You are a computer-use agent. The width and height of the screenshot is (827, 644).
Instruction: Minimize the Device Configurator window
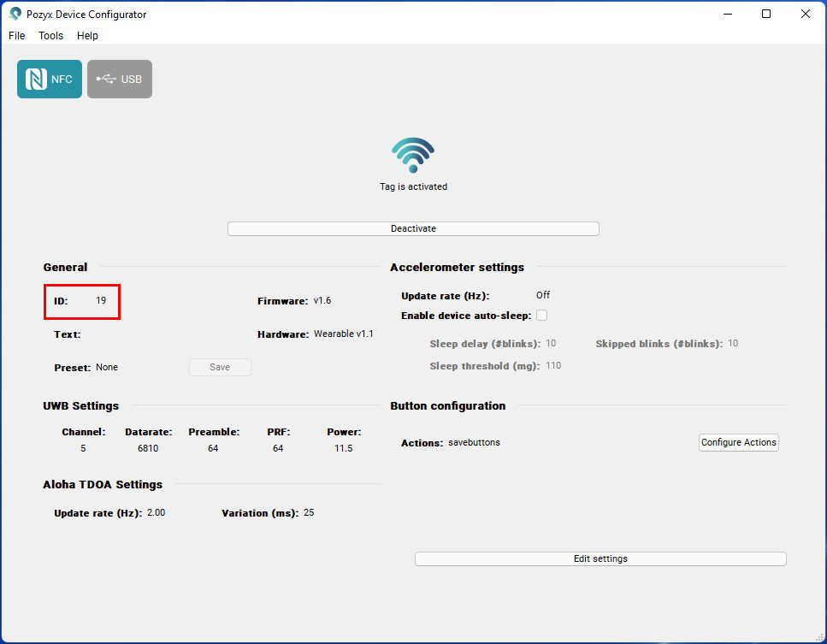pos(727,15)
